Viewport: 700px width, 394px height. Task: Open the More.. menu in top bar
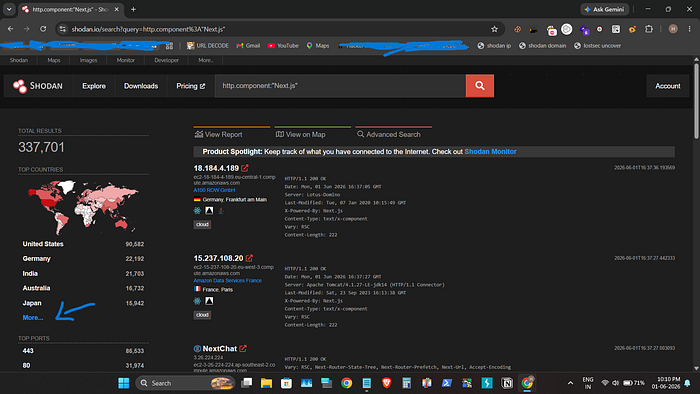pyautogui.click(x=206, y=60)
